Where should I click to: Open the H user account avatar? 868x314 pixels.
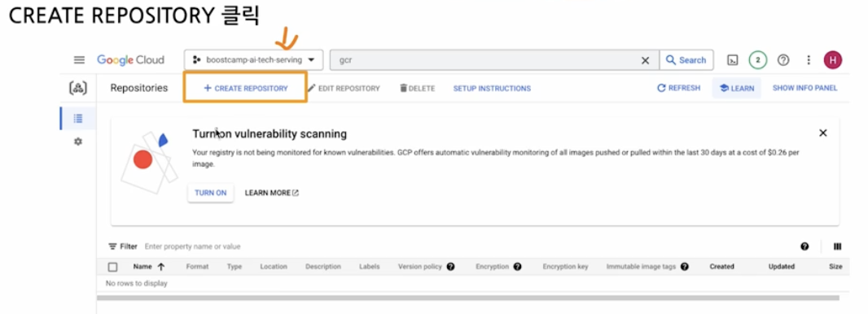pyautogui.click(x=832, y=60)
